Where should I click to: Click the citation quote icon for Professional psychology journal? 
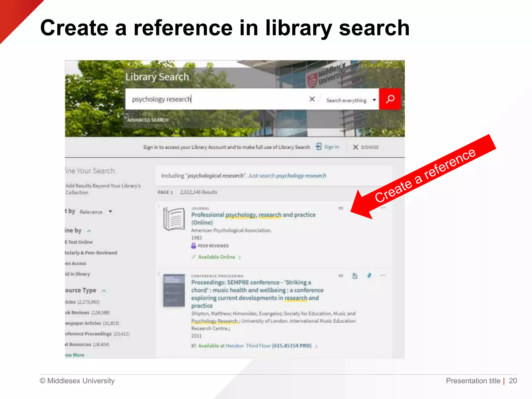(x=341, y=208)
